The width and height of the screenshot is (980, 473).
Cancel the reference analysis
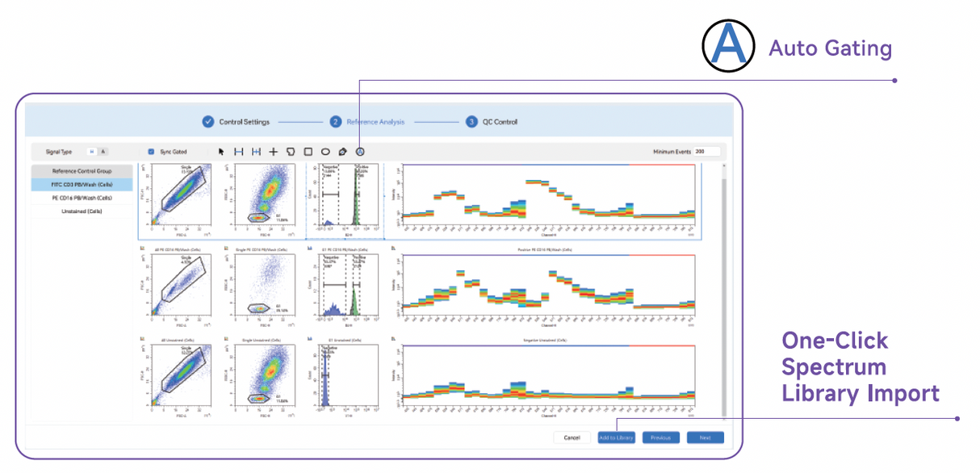(572, 437)
